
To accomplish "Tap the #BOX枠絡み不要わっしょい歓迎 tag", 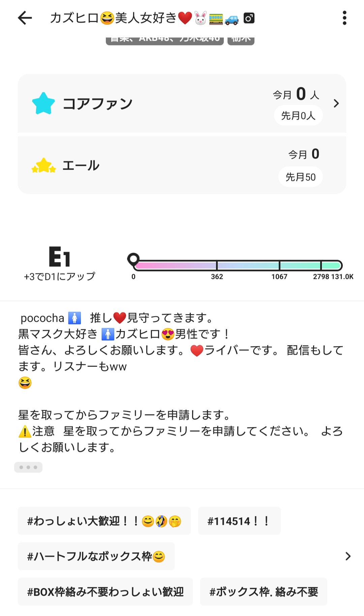I will pos(105,592).
